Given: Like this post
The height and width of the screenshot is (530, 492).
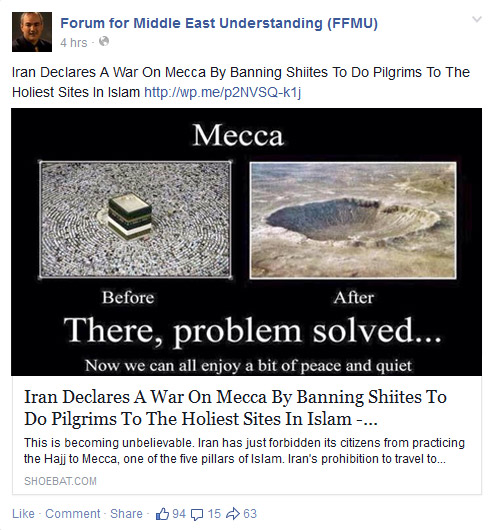Looking at the screenshot, I should 23,513.
